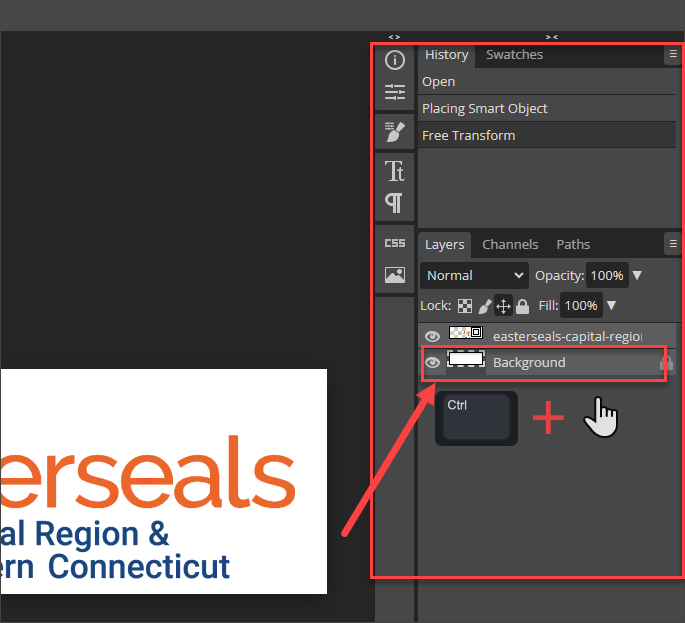
Task: Hide the easterseals-capital-region layer eye
Action: click(432, 336)
